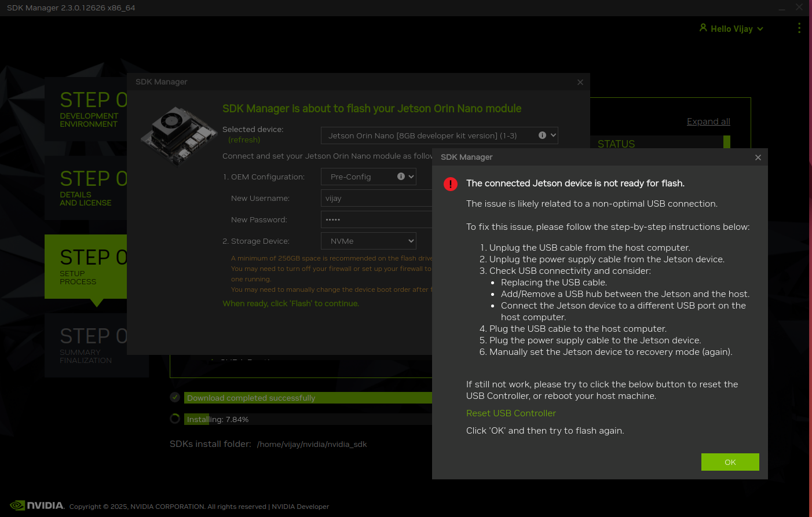Click the info icon in OEM Configuration dropdown
The width and height of the screenshot is (812, 517).
coord(401,177)
